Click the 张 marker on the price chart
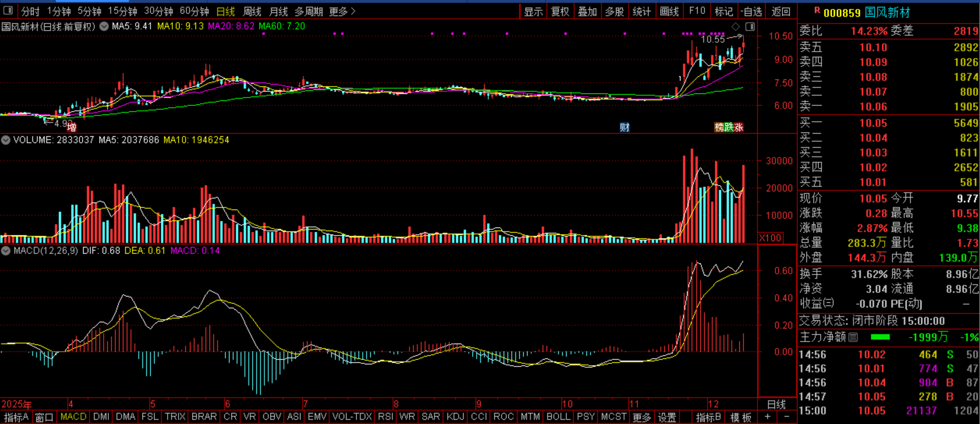The height and width of the screenshot is (424, 980). click(x=739, y=127)
